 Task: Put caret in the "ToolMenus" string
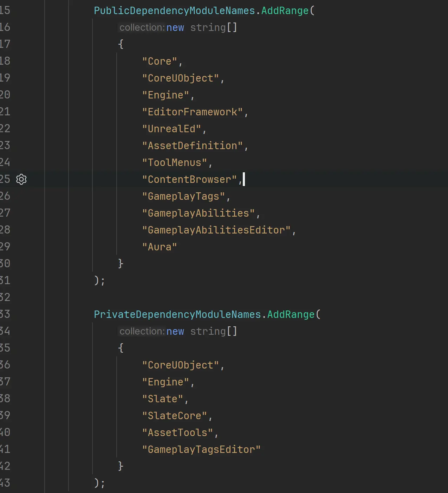pyautogui.click(x=175, y=162)
